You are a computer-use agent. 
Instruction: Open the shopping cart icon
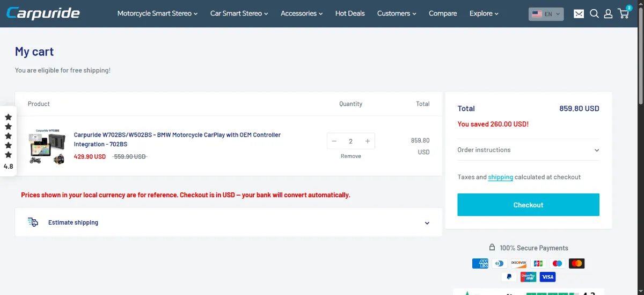[x=624, y=12]
